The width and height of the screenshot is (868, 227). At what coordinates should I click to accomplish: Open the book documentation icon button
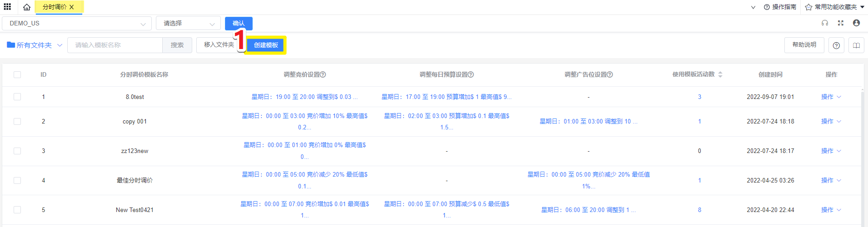pos(856,45)
